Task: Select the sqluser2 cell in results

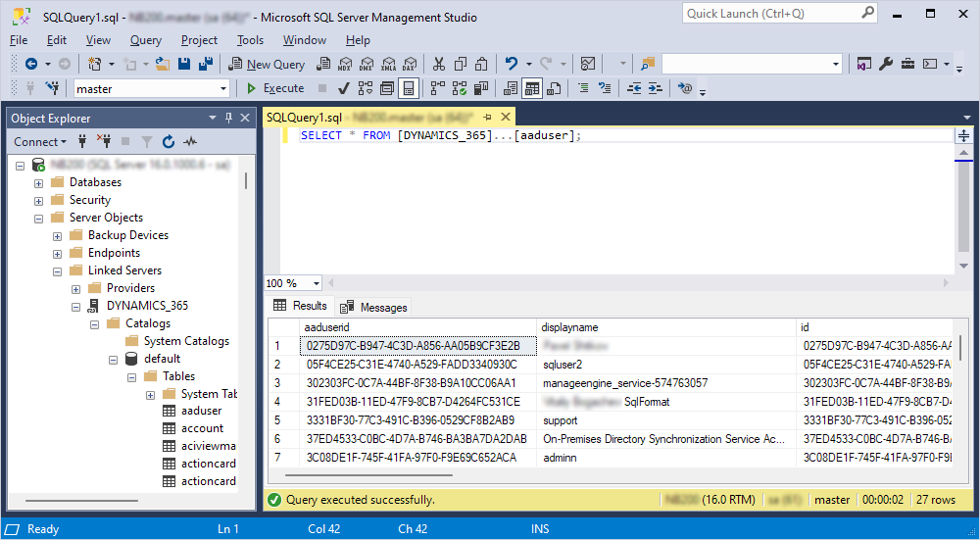Action: (x=666, y=365)
